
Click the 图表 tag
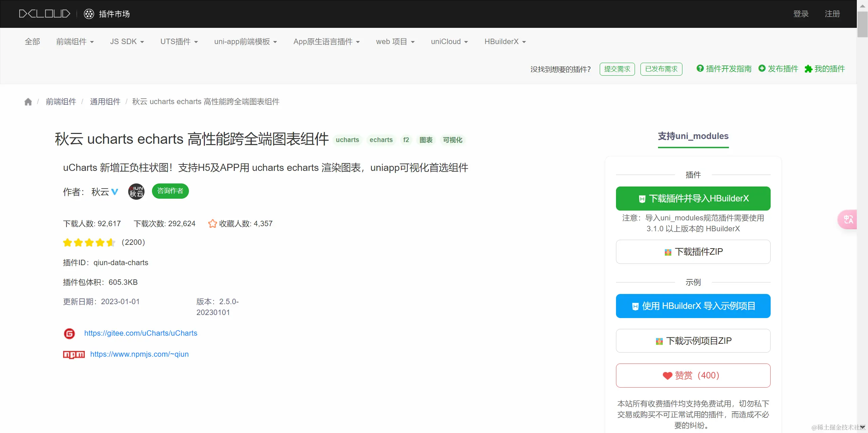pyautogui.click(x=426, y=140)
